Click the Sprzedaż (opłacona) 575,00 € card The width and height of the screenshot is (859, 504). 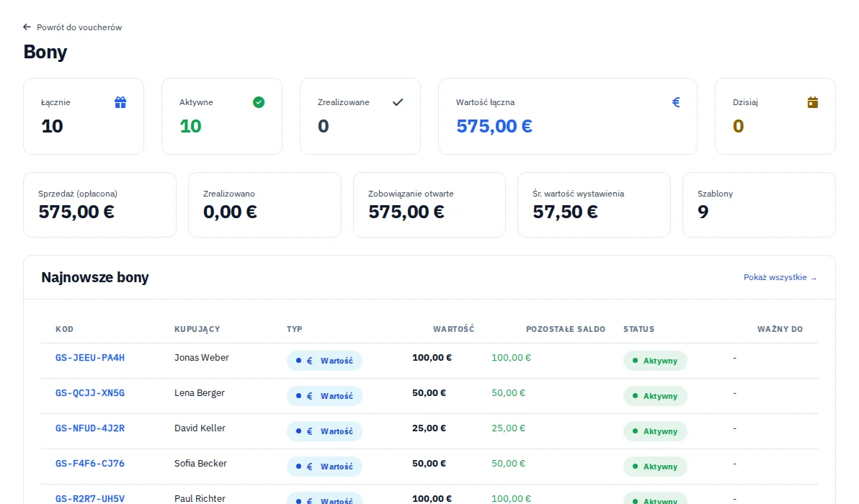coord(99,204)
